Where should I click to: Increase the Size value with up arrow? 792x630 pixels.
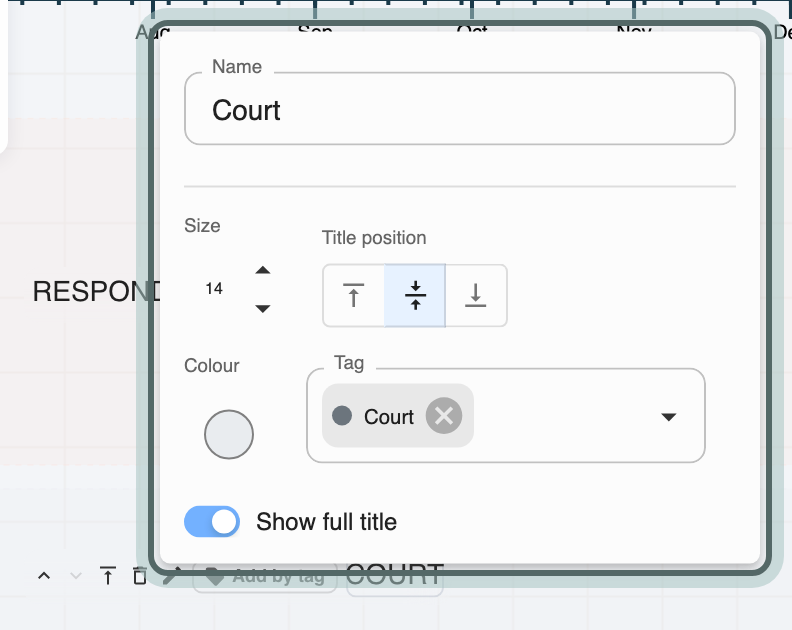263,270
